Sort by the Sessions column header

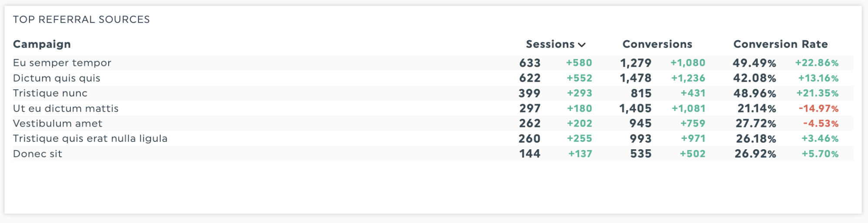[x=550, y=44]
